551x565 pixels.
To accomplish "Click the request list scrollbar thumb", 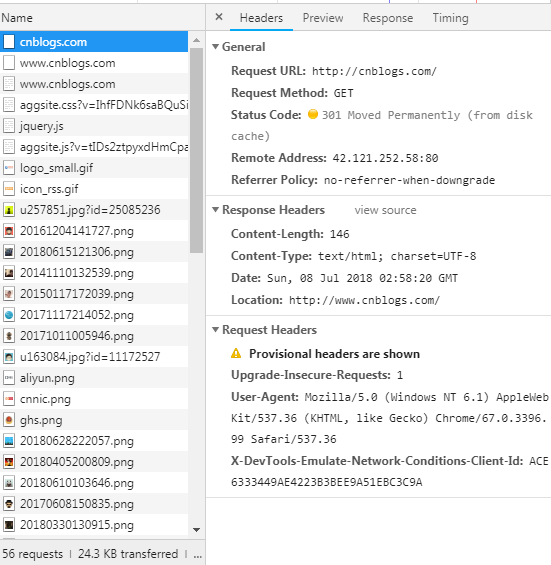I will coord(196,150).
